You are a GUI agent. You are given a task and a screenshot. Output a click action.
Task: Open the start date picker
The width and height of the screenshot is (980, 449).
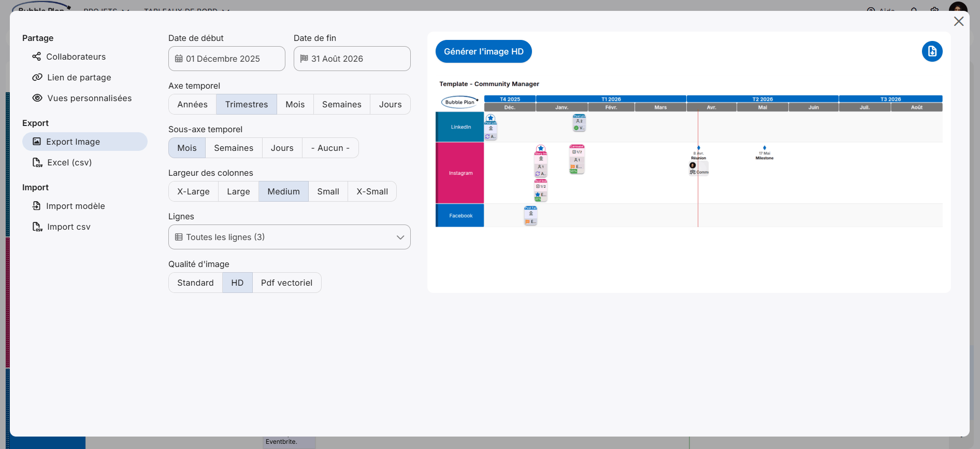point(226,59)
